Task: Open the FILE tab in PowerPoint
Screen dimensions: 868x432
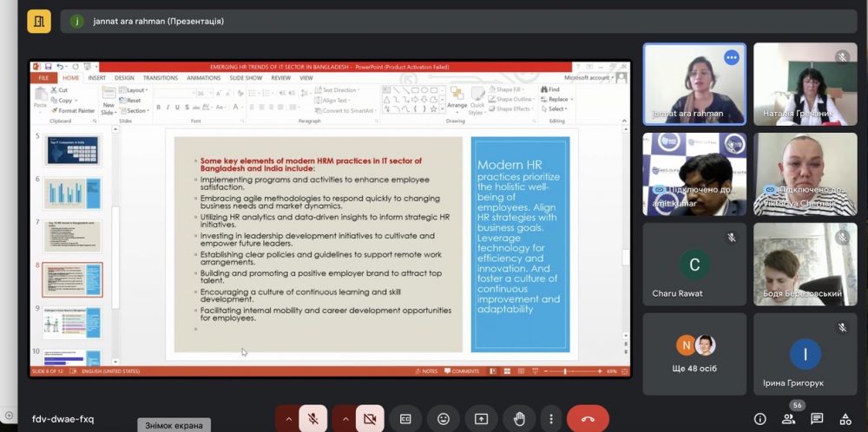Action: [x=43, y=78]
